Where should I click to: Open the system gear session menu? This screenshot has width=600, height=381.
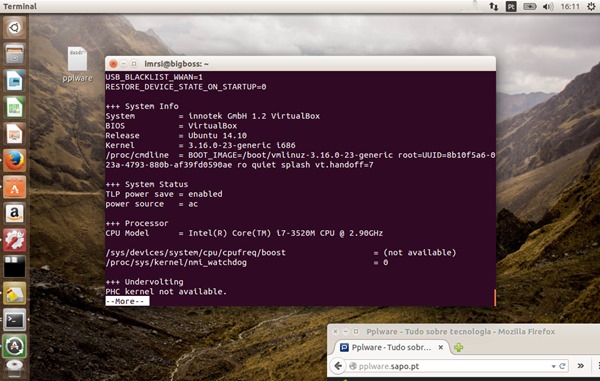pos(591,7)
